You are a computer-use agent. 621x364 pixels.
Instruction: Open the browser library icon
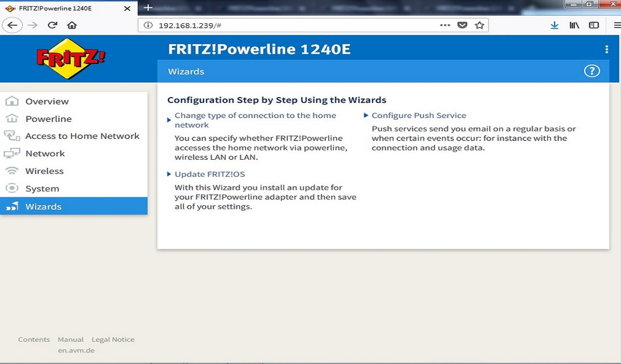coord(574,25)
